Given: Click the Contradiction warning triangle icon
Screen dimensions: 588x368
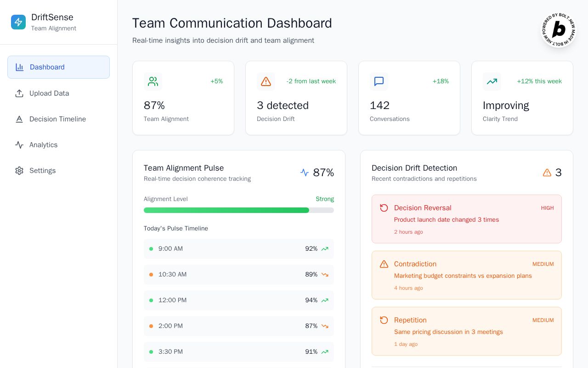Looking at the screenshot, I should point(384,264).
